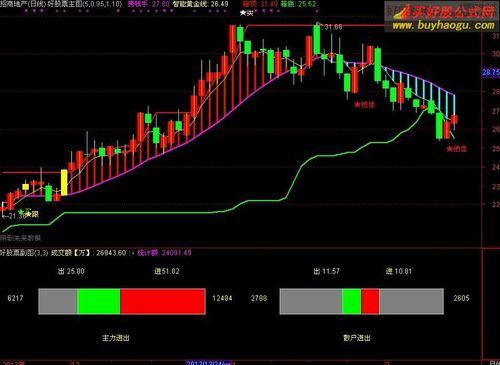Click the green segment of 主力进出 bar
Image resolution: width=500 pixels, height=365 pixels.
tap(99, 301)
